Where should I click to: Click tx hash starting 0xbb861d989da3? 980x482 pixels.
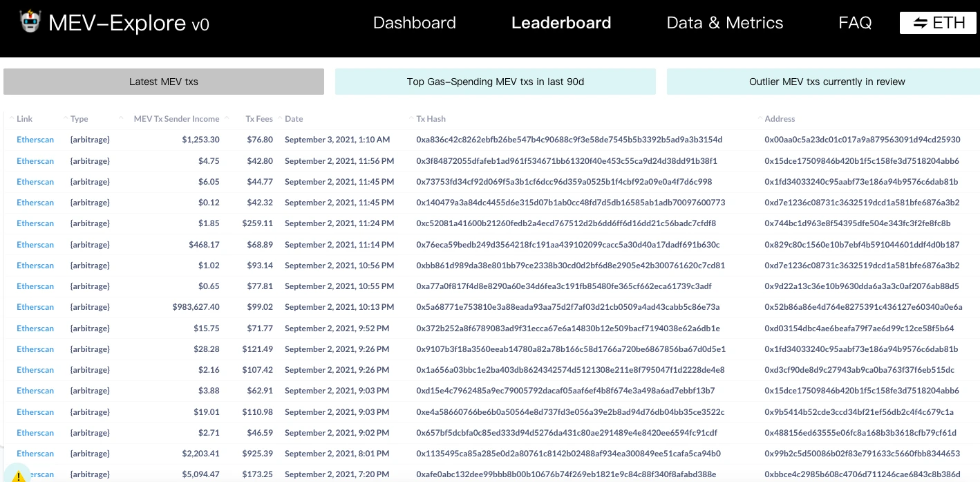coord(571,266)
